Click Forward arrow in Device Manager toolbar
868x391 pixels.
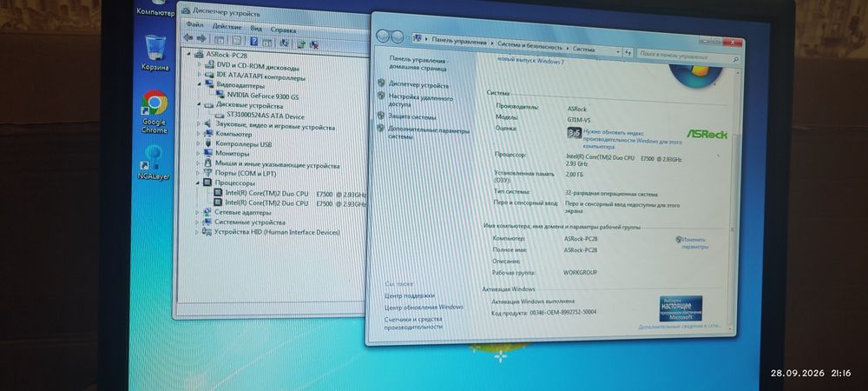tap(201, 38)
